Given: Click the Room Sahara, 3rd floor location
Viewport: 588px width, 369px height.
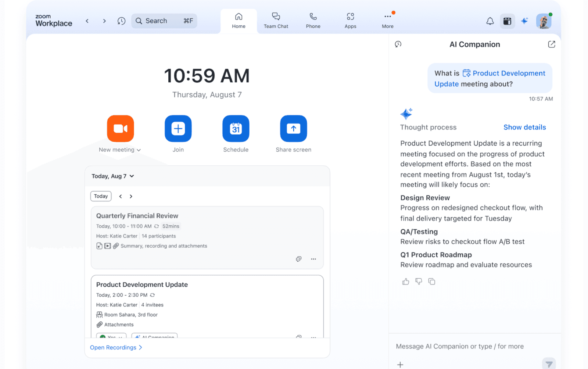Looking at the screenshot, I should (x=127, y=315).
